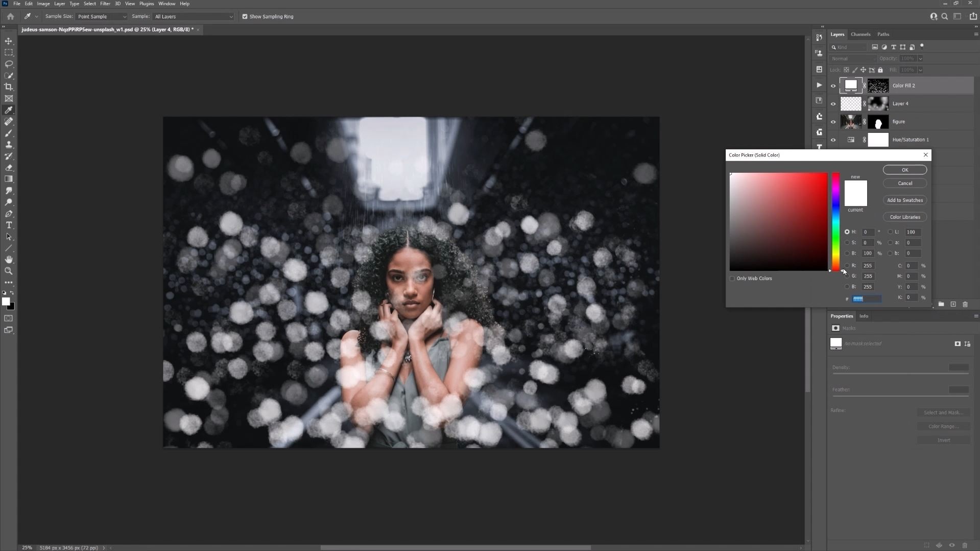Expand the Fill dropdown arrow

[x=920, y=70]
